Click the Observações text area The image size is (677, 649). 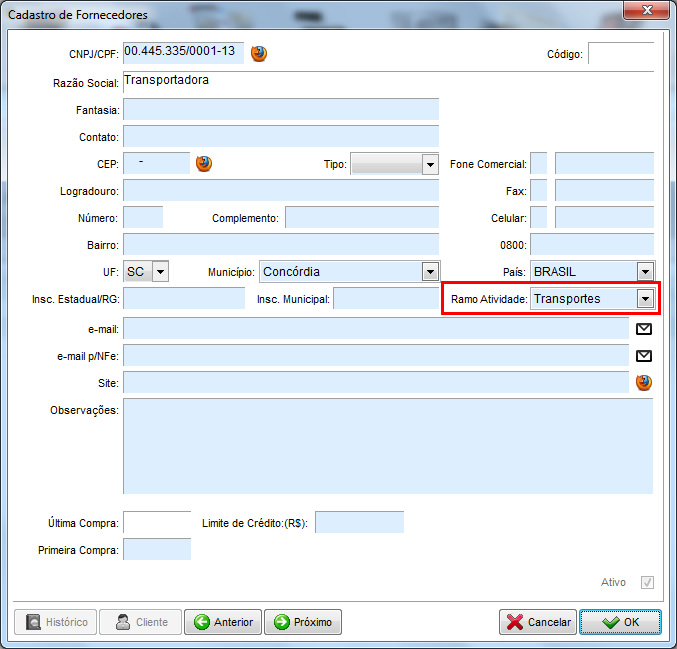pos(387,446)
